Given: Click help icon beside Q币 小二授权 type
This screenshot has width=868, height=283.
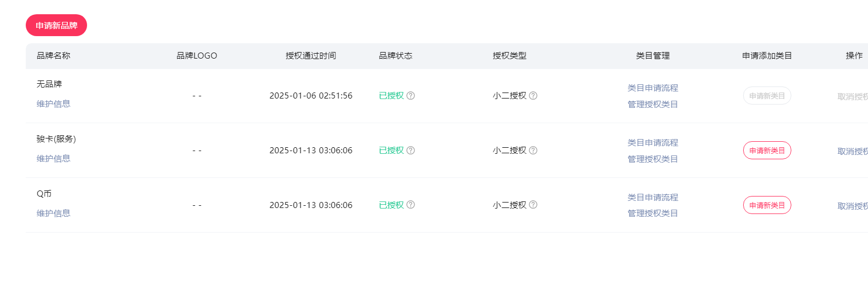Looking at the screenshot, I should tap(533, 205).
